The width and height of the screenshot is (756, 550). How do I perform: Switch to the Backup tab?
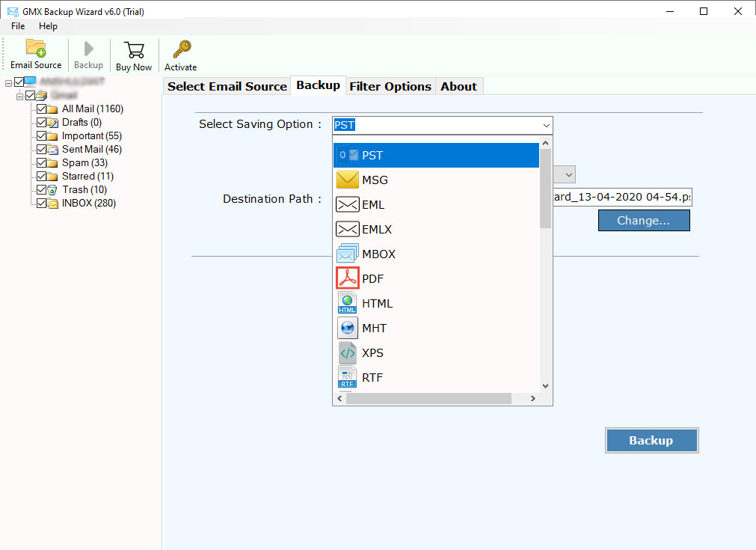pyautogui.click(x=319, y=85)
